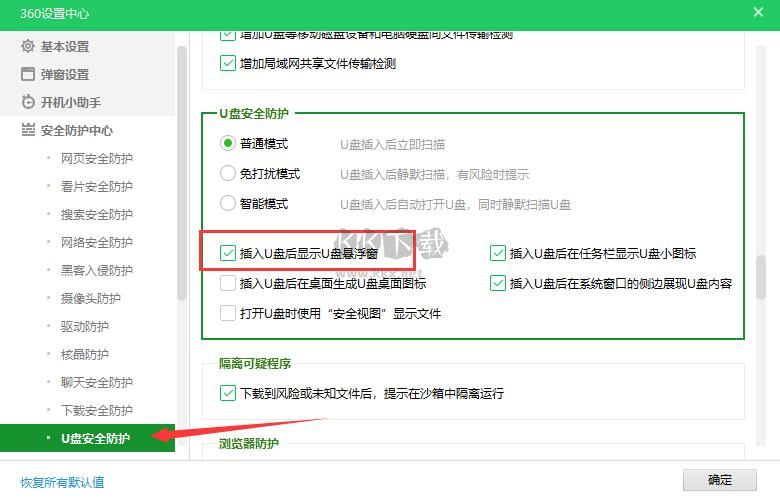This screenshot has height=500, width=780.
Task: Toggle 增加局域网共享文件传输检测 checkbox
Action: tap(227, 63)
